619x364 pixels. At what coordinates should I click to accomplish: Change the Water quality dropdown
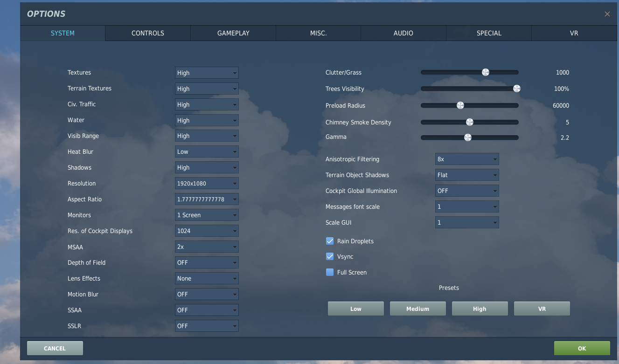(x=207, y=120)
